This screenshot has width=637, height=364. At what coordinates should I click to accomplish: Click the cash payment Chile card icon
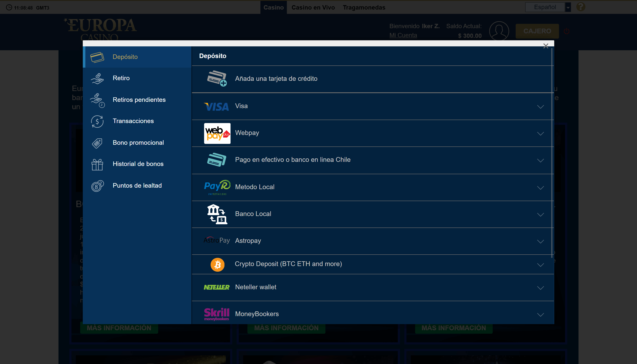tap(216, 159)
